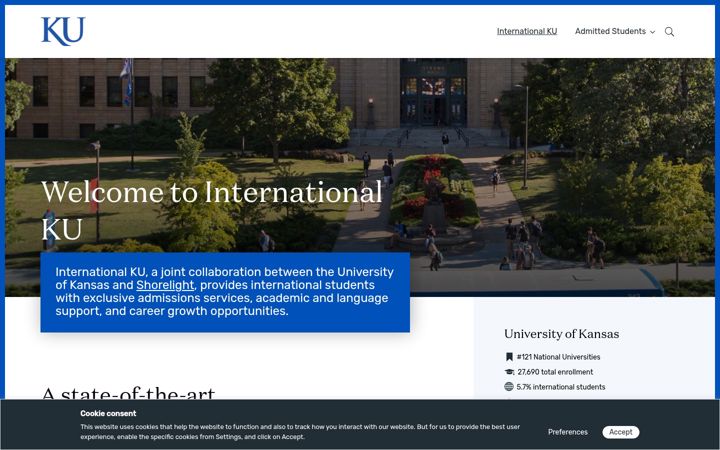Select the '5.7% international students' text
The image size is (720, 450).
tap(561, 387)
